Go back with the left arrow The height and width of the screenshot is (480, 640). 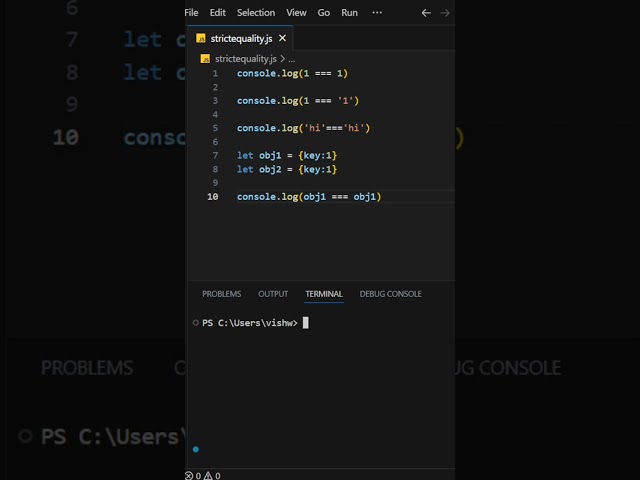[426, 13]
